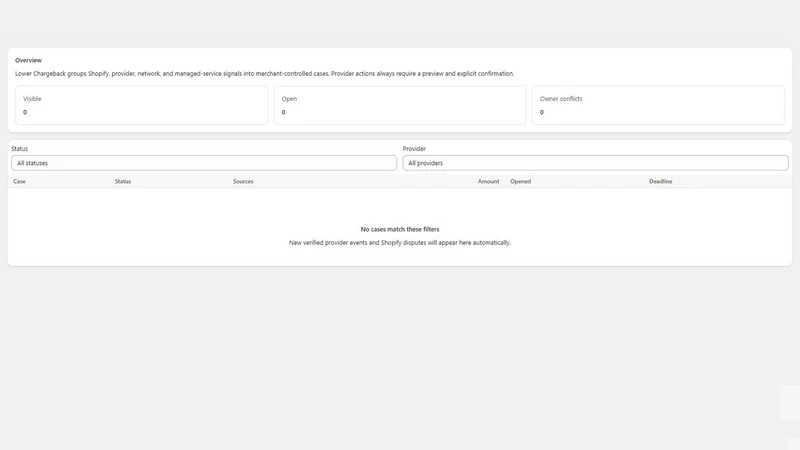Sort by the Case column header

click(x=19, y=181)
